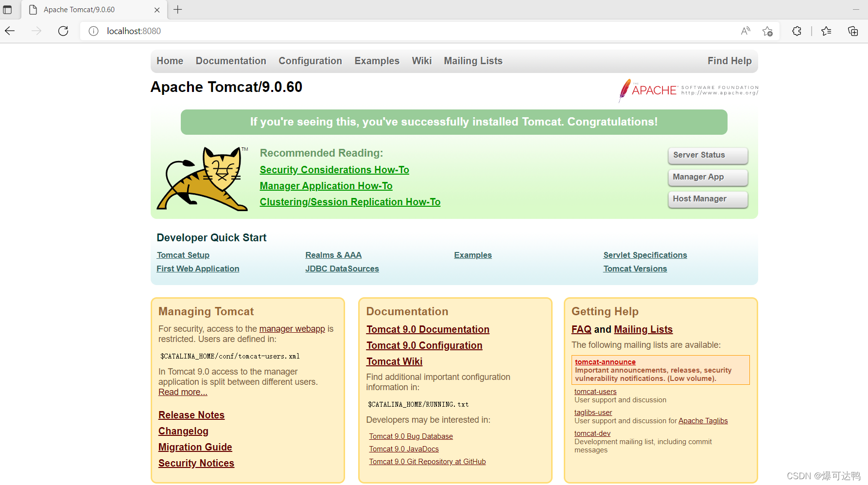Open the Documentation menu item
The image size is (868, 485).
click(x=231, y=61)
